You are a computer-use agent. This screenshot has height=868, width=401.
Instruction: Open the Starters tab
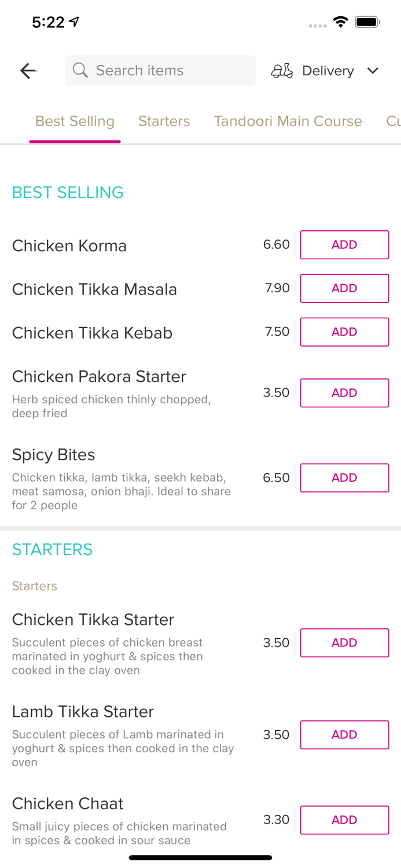click(x=164, y=121)
